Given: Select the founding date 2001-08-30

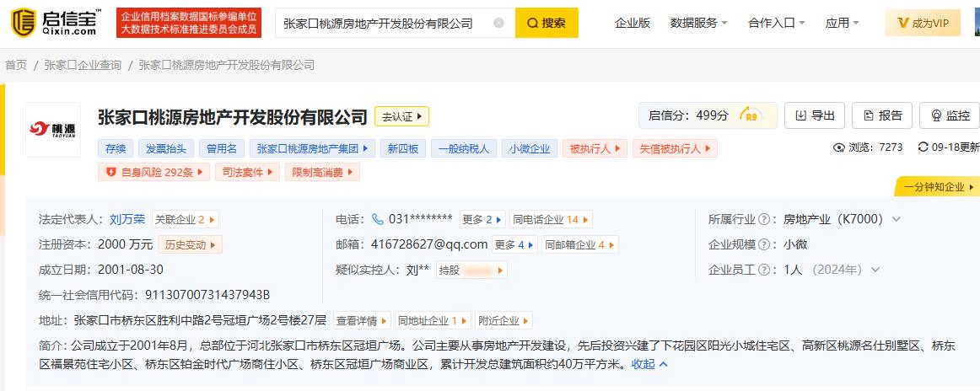Looking at the screenshot, I should tap(131, 270).
